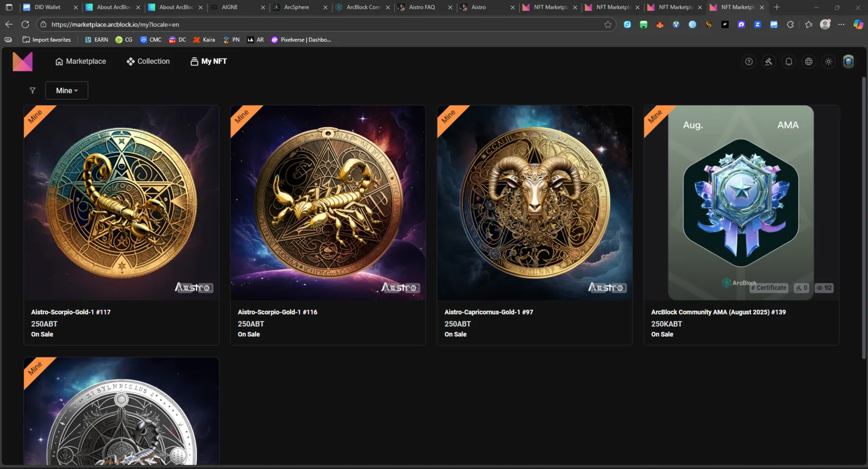Go back using the browser back arrow
Viewport: 868px width, 469px height.
pos(9,24)
